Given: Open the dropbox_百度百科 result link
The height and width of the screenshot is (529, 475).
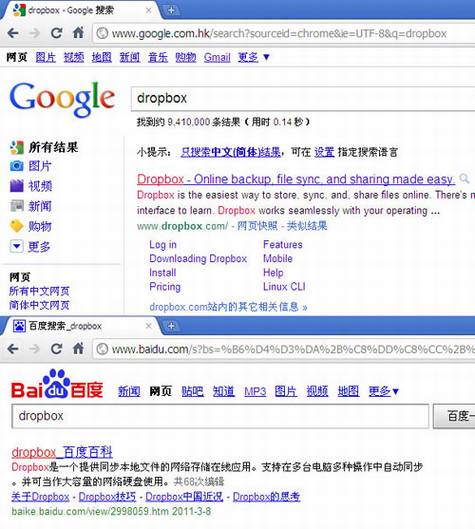Looking at the screenshot, I should point(62,452).
